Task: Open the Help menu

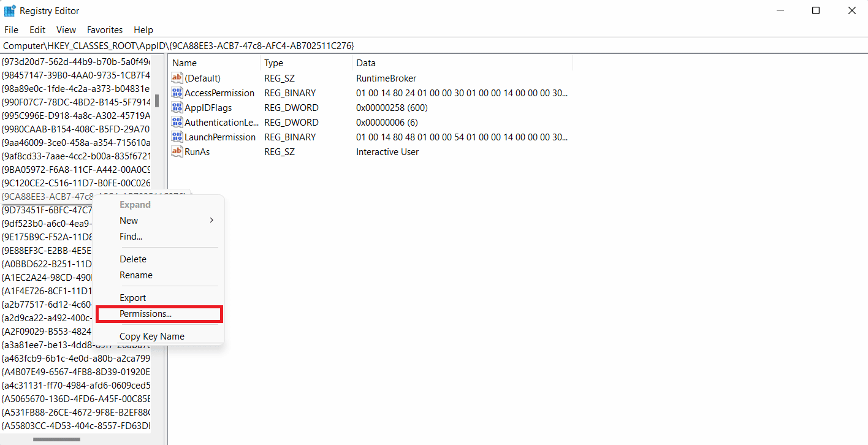Action: point(143,29)
